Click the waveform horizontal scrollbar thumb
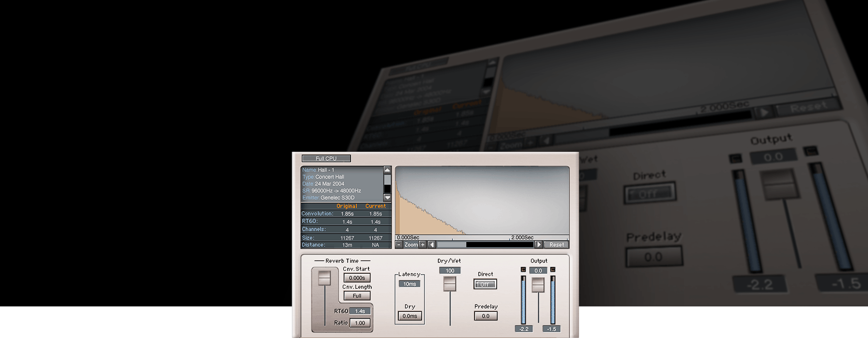 click(x=451, y=245)
